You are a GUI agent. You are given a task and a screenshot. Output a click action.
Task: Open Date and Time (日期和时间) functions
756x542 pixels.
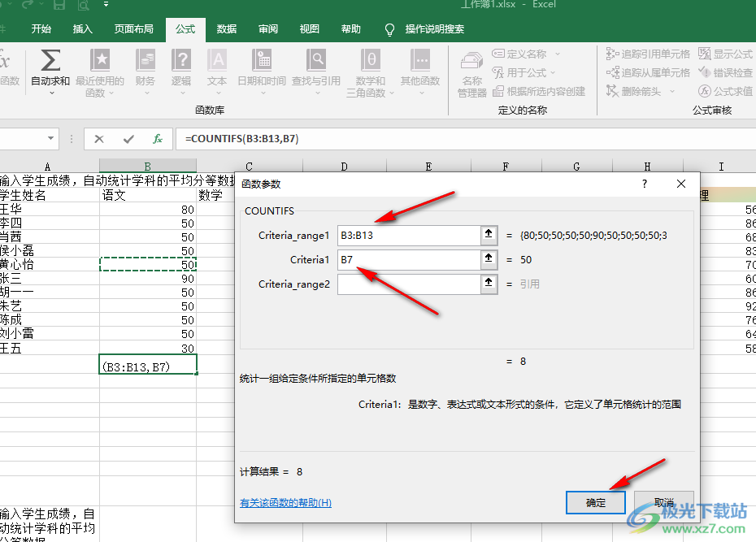tap(262, 72)
